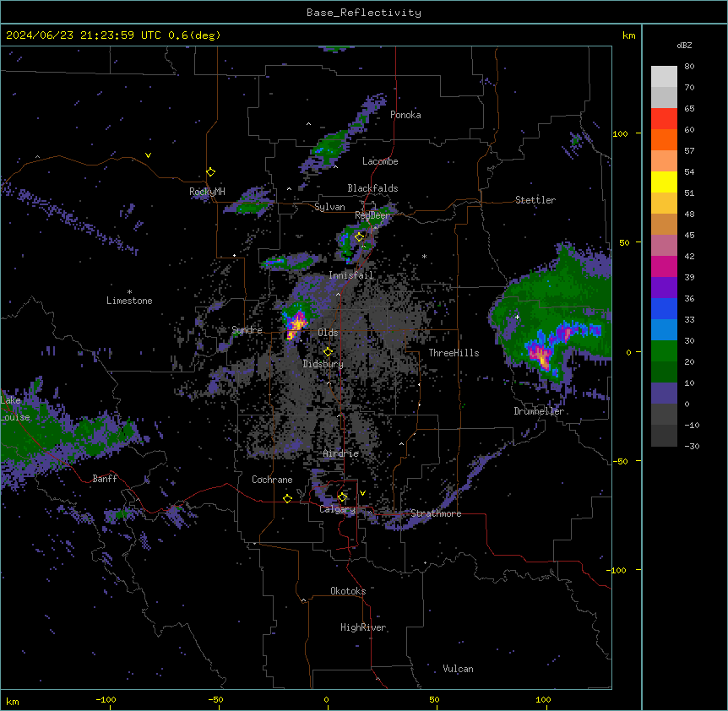
Task: Click the magenta storm core north of Drumheller
Action: (x=541, y=355)
